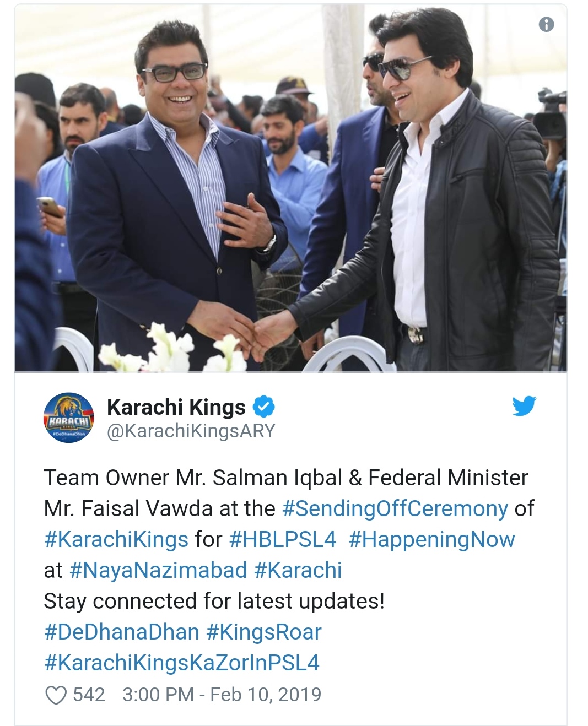The width and height of the screenshot is (588, 726).
Task: Open Karachi Kings profile avatar
Action: click(68, 418)
